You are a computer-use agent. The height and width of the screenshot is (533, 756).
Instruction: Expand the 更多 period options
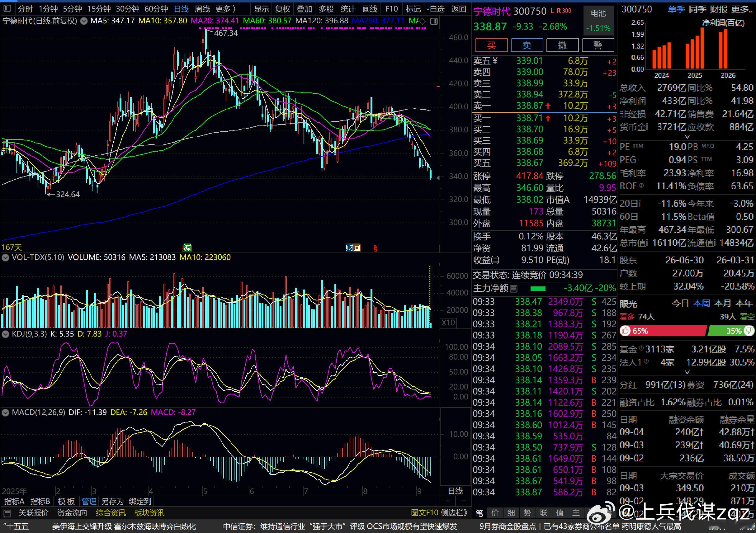click(x=225, y=9)
